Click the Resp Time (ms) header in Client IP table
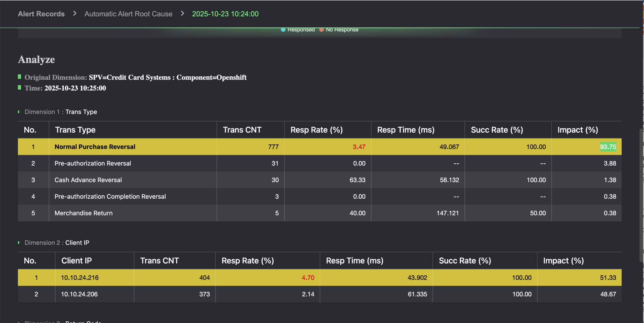 pyautogui.click(x=354, y=261)
